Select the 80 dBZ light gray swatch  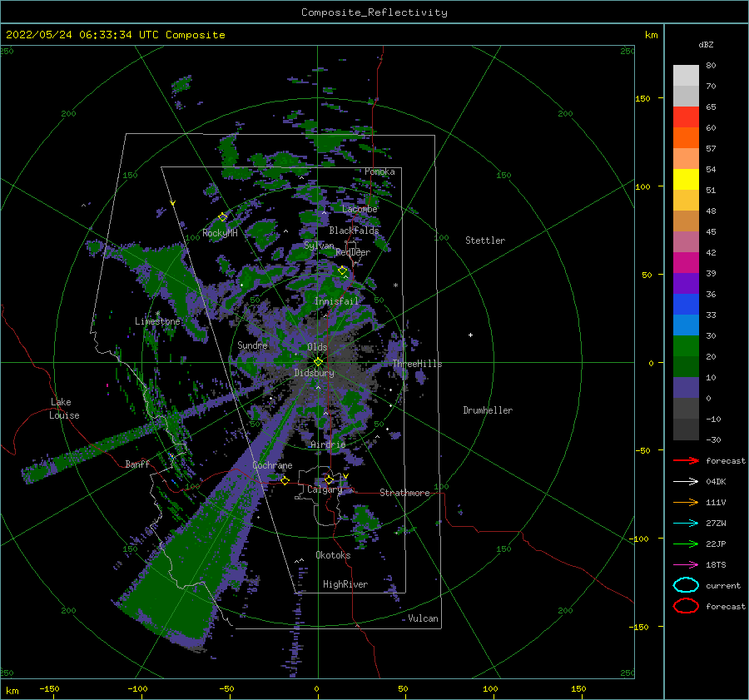(686, 75)
